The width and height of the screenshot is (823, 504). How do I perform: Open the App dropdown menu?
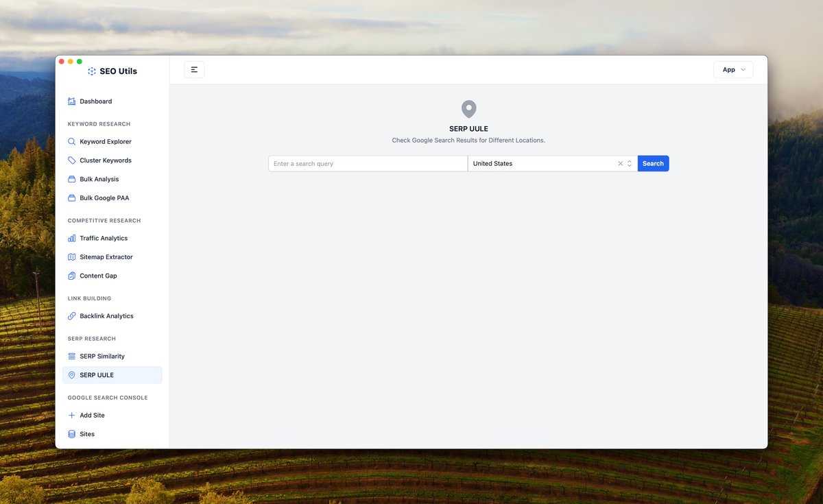(733, 69)
